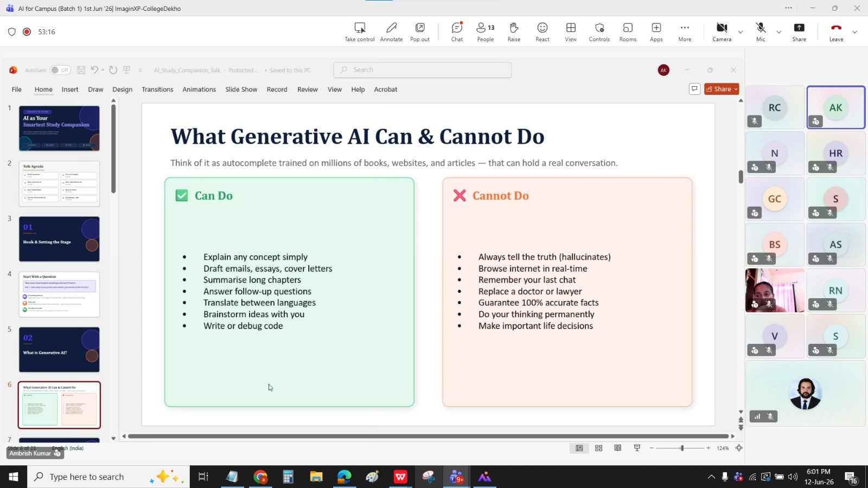Click the slide panel vertical scrollbar
This screenshot has height=488, width=868.
[x=113, y=149]
